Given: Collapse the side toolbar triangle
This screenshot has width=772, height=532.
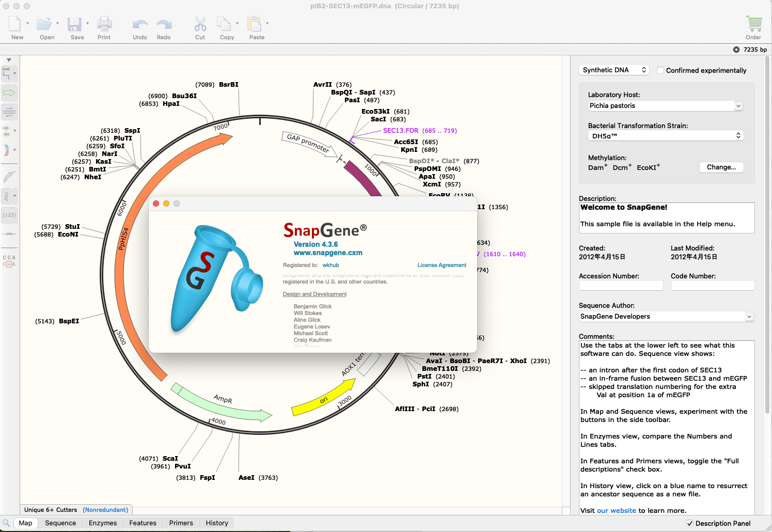Looking at the screenshot, I should click(9, 60).
